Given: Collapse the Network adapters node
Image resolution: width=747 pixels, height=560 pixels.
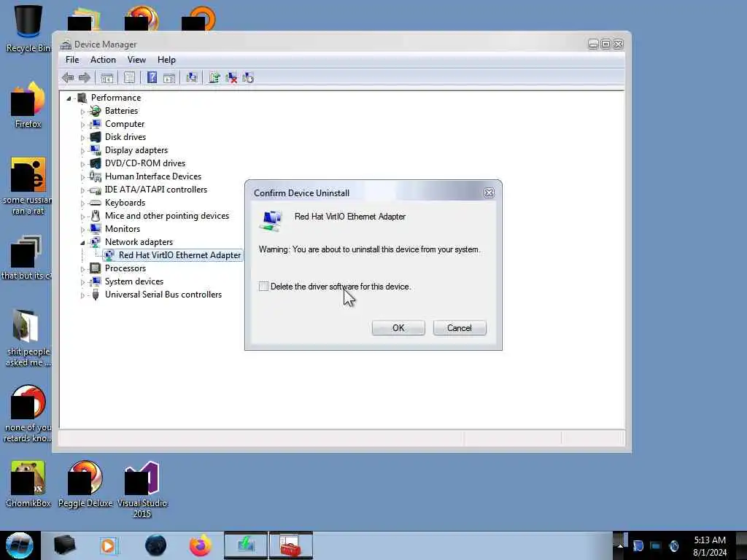Looking at the screenshot, I should pyautogui.click(x=82, y=243).
